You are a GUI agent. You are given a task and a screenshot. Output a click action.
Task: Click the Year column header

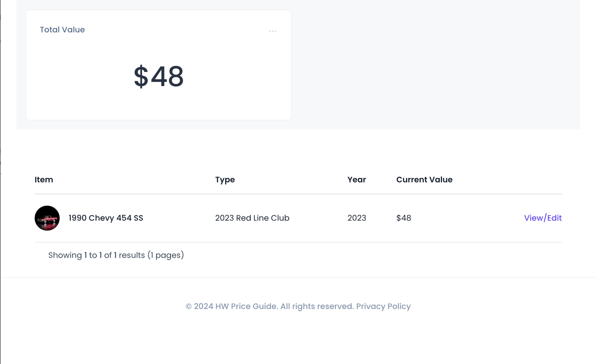(356, 180)
